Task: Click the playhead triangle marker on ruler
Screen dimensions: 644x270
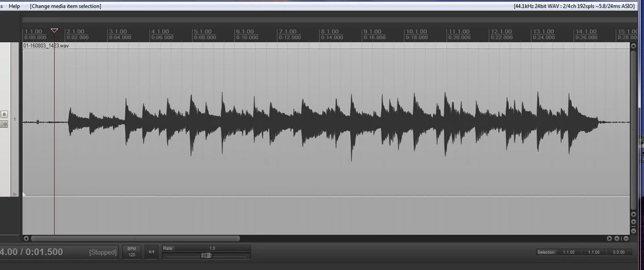Action: 54,30
